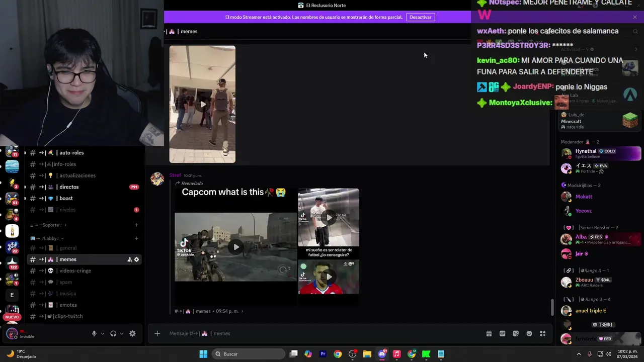Open the auto-roles channel
This screenshot has width=644, height=362.
click(84, 153)
